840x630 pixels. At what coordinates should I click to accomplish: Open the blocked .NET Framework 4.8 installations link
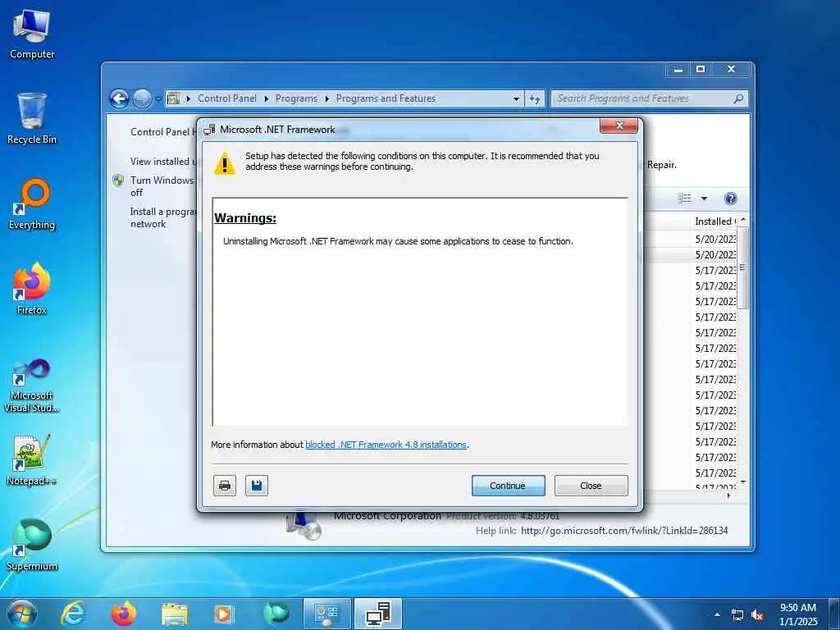click(x=386, y=445)
